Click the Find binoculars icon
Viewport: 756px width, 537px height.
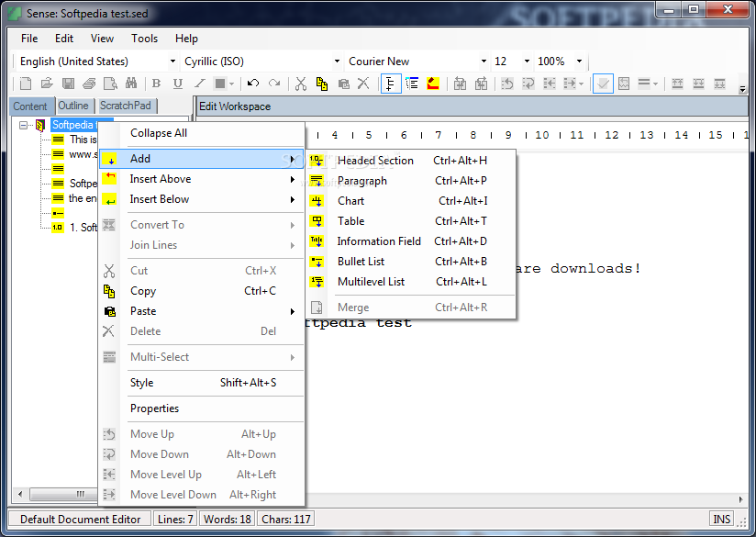click(131, 84)
